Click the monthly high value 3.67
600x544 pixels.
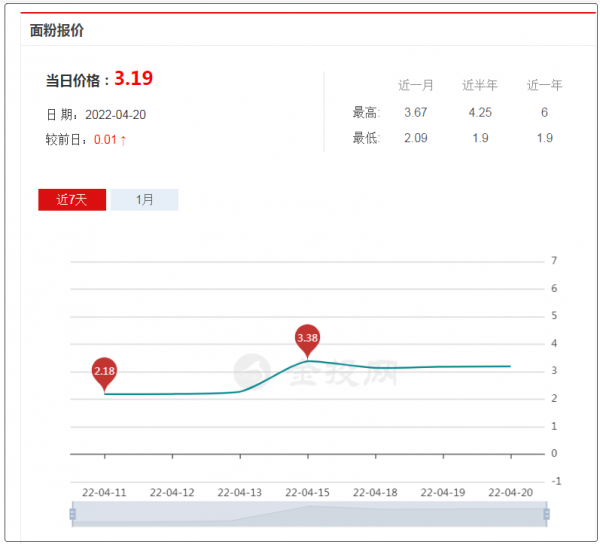click(x=416, y=112)
